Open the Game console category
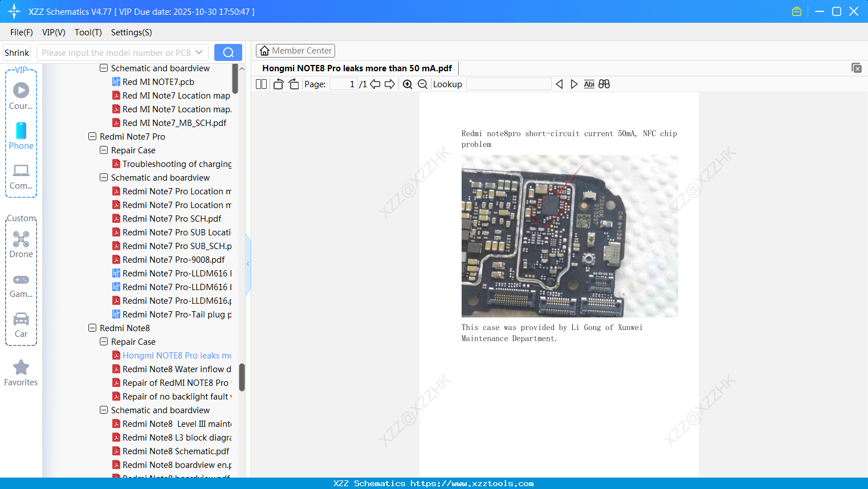Image resolution: width=868 pixels, height=489 pixels. point(21,285)
